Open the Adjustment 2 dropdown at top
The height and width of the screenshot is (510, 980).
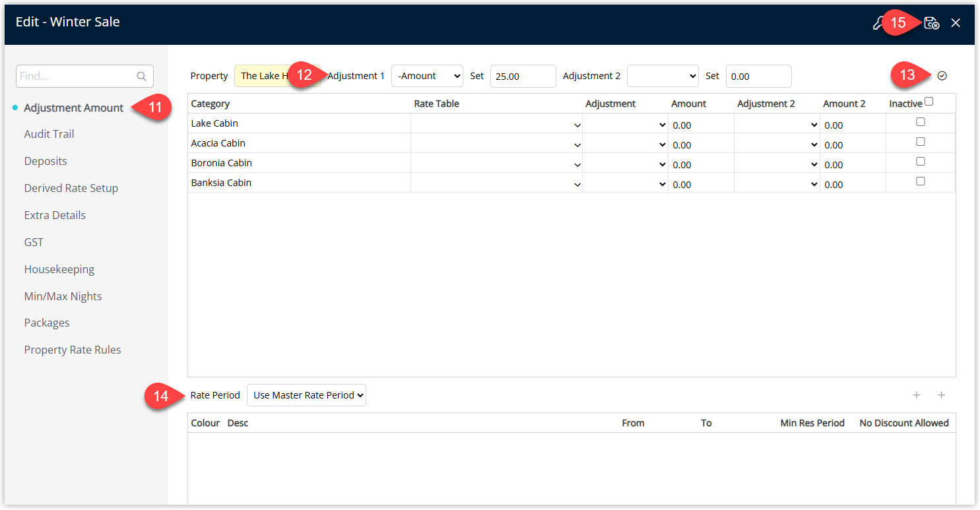point(663,76)
